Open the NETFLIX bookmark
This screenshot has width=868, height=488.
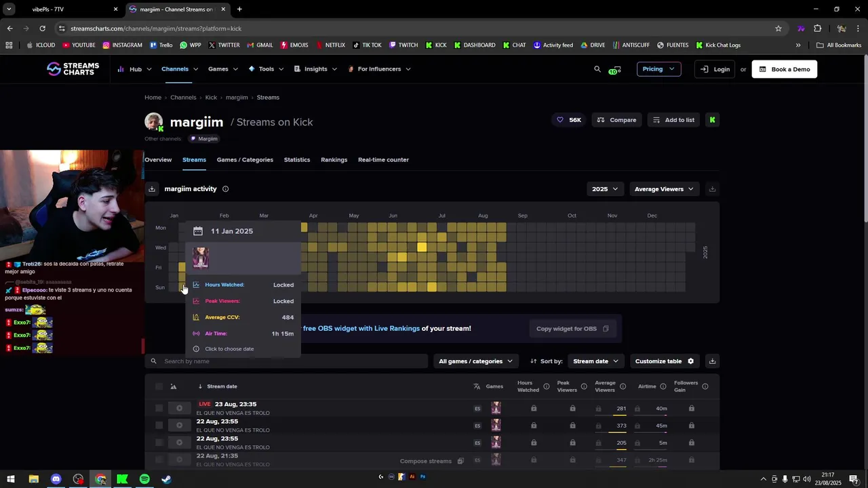point(330,45)
